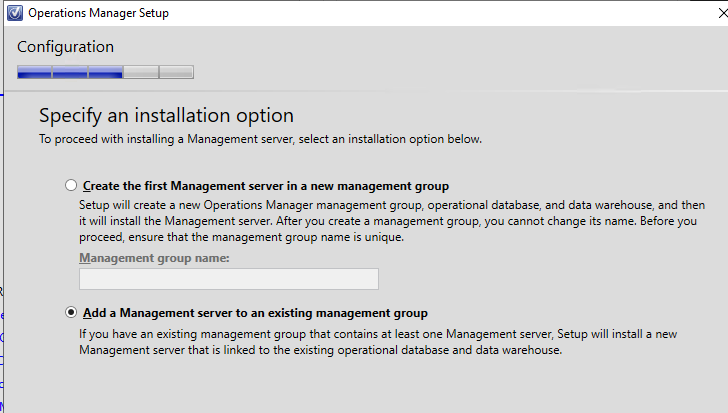
Task: Click the Operations Manager Setup title icon
Action: pos(15,13)
